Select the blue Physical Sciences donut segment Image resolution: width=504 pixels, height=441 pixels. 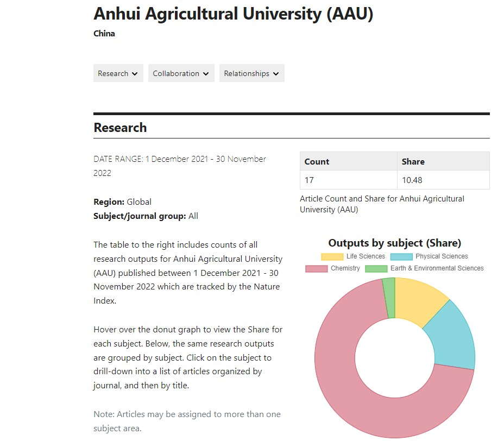coord(452,337)
